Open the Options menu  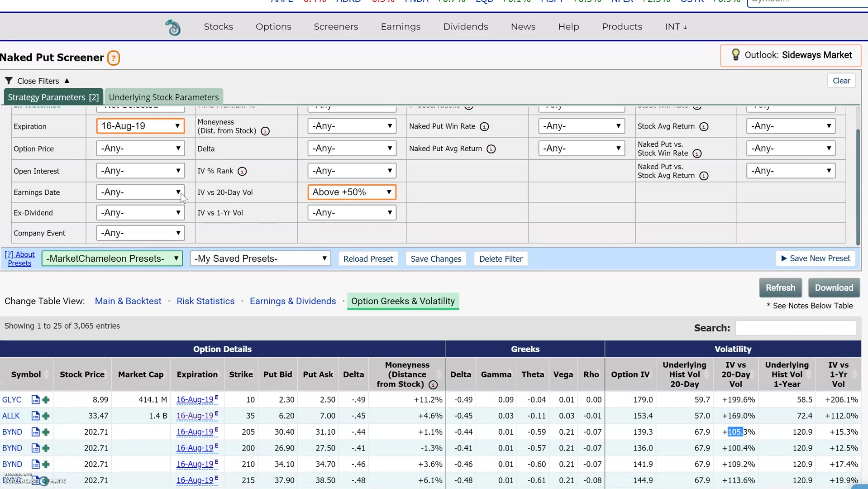[x=273, y=27]
